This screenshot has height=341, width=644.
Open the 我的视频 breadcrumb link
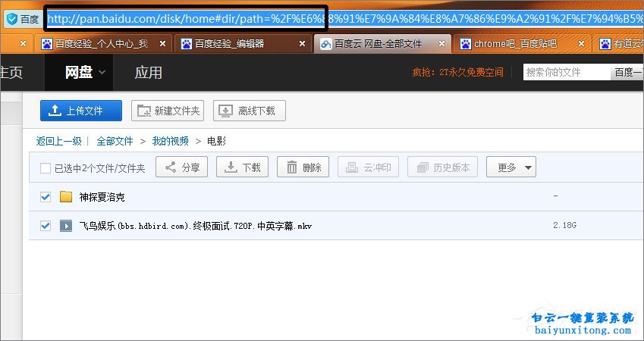click(171, 142)
